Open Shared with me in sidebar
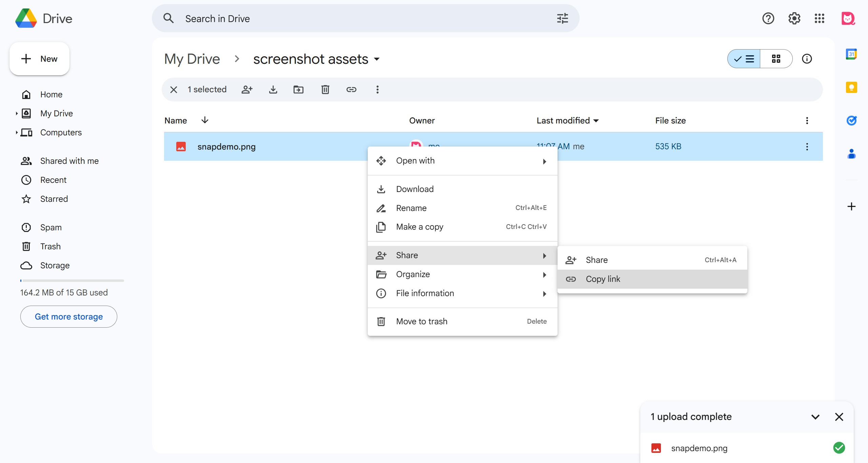Screen dimensions: 868x463 (69, 161)
